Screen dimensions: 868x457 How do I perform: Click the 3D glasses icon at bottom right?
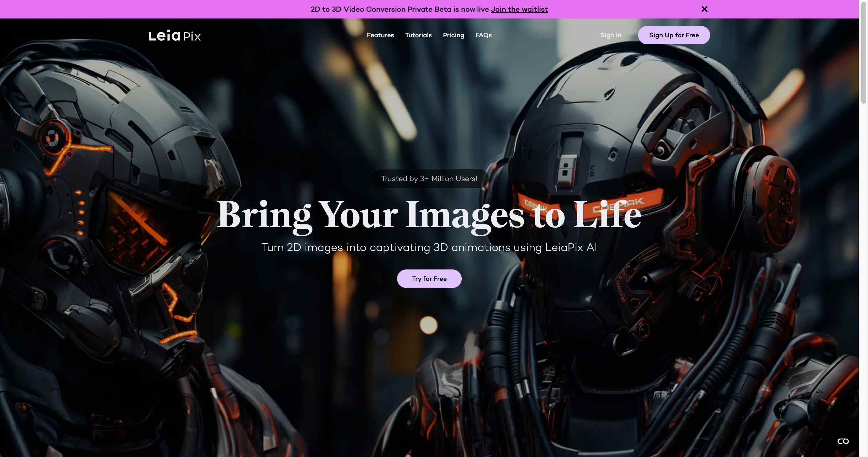pyautogui.click(x=843, y=441)
